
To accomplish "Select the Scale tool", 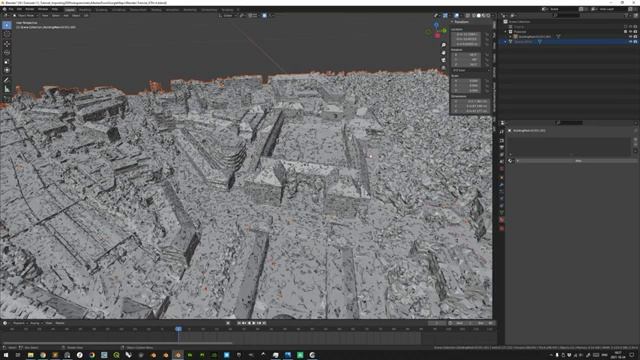I will click(7, 62).
